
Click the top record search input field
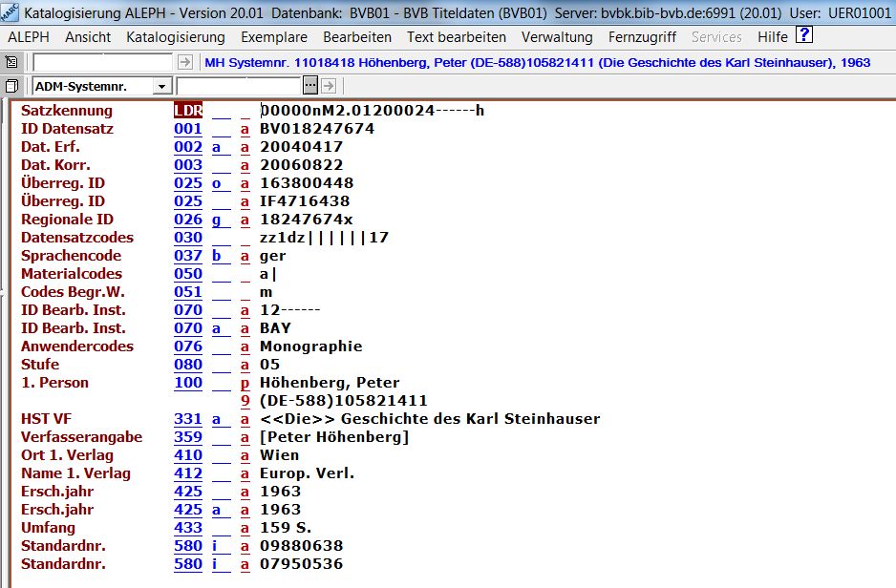103,62
